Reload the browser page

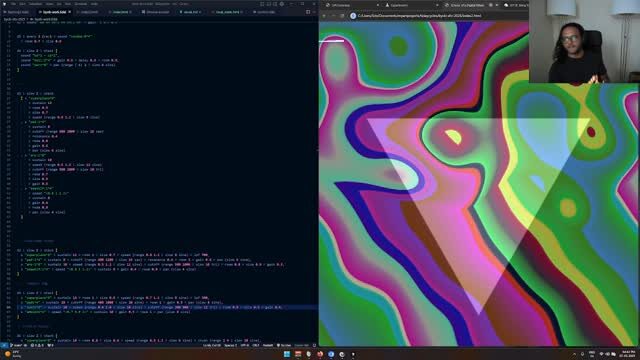click(342, 16)
